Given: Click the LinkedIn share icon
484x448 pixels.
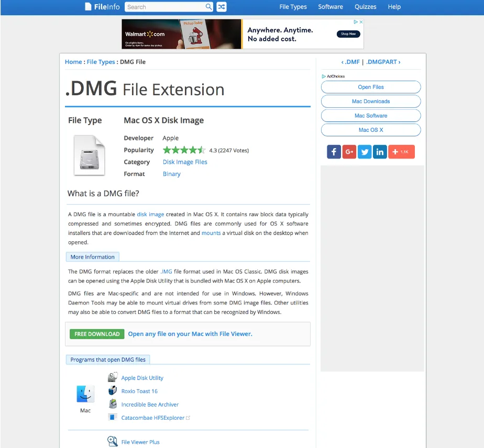Looking at the screenshot, I should pos(380,151).
